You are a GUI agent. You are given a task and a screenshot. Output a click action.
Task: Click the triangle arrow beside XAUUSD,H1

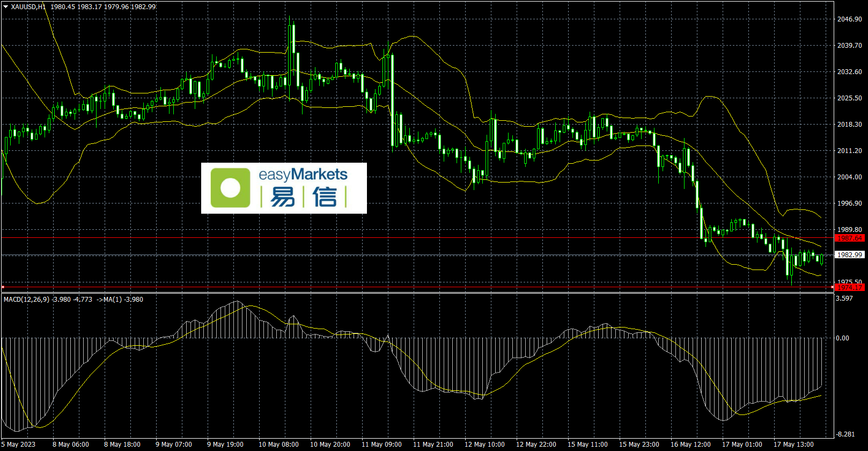point(6,7)
